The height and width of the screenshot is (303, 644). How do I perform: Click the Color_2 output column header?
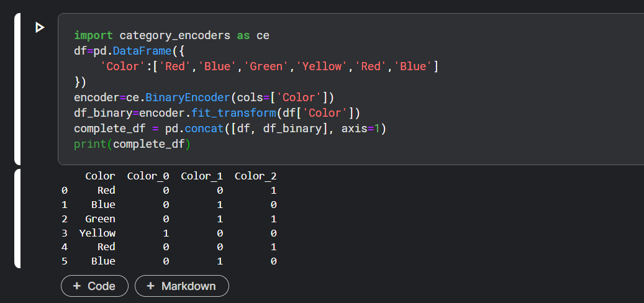point(255,176)
